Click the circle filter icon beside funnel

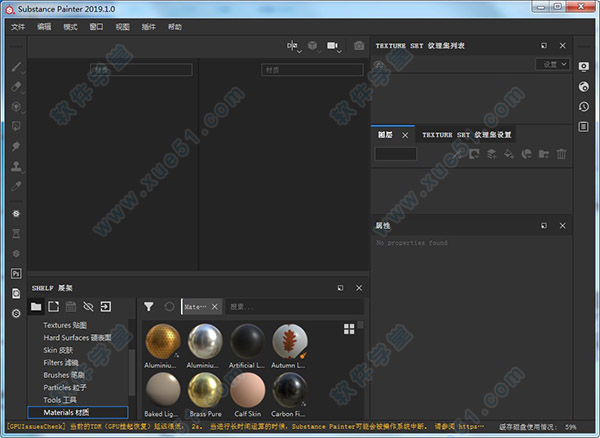169,307
